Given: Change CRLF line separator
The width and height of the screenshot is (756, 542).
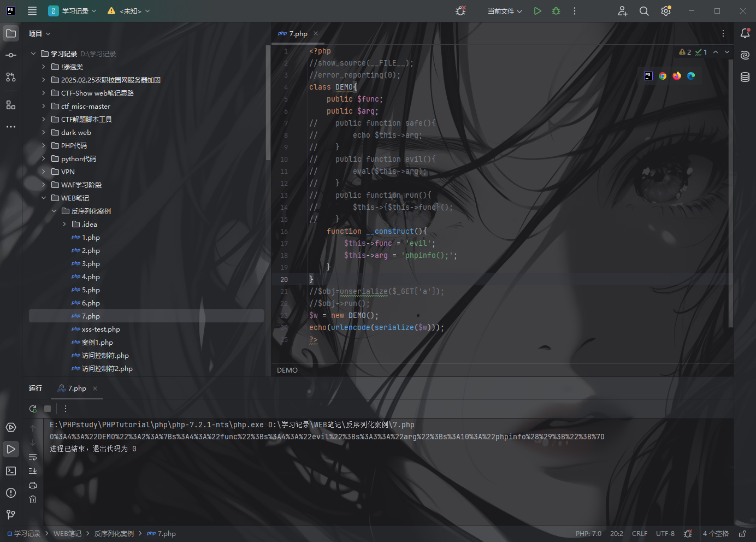Looking at the screenshot, I should coord(640,534).
